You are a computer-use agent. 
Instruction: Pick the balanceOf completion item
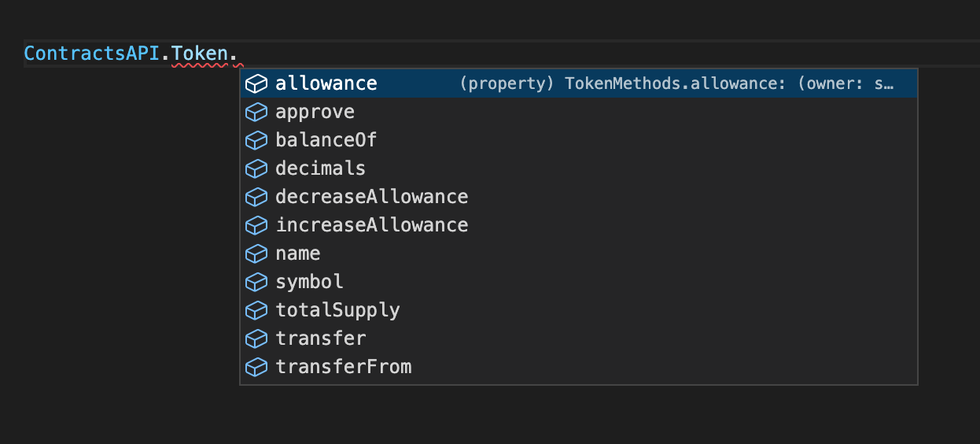click(579, 140)
